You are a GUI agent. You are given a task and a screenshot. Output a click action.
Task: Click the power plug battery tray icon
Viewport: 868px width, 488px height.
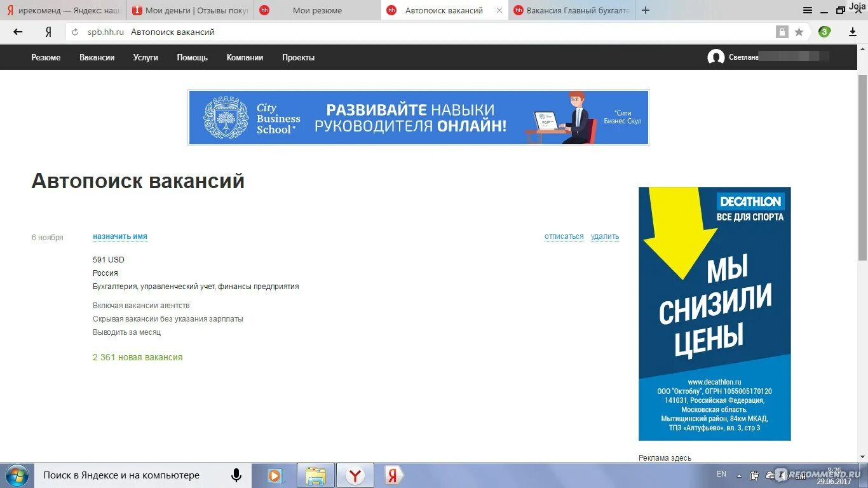click(754, 475)
